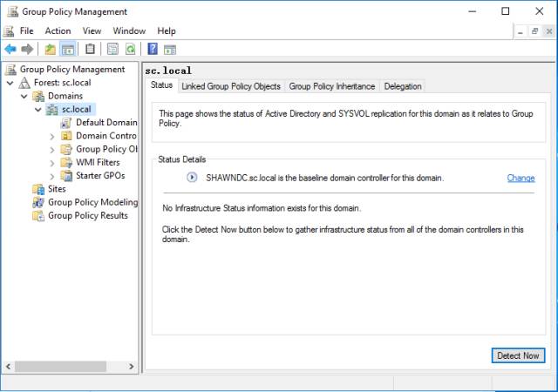
Task: Open the Help menu
Action: click(167, 31)
